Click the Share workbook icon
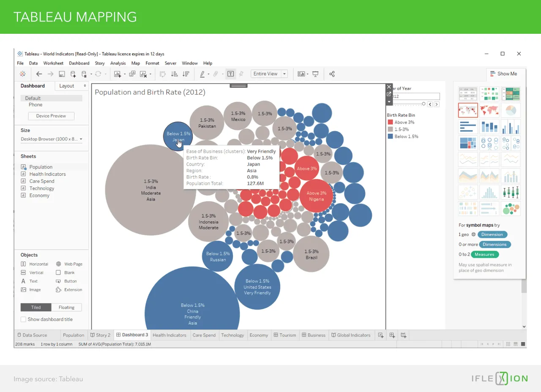This screenshot has width=541, height=392. tap(332, 74)
